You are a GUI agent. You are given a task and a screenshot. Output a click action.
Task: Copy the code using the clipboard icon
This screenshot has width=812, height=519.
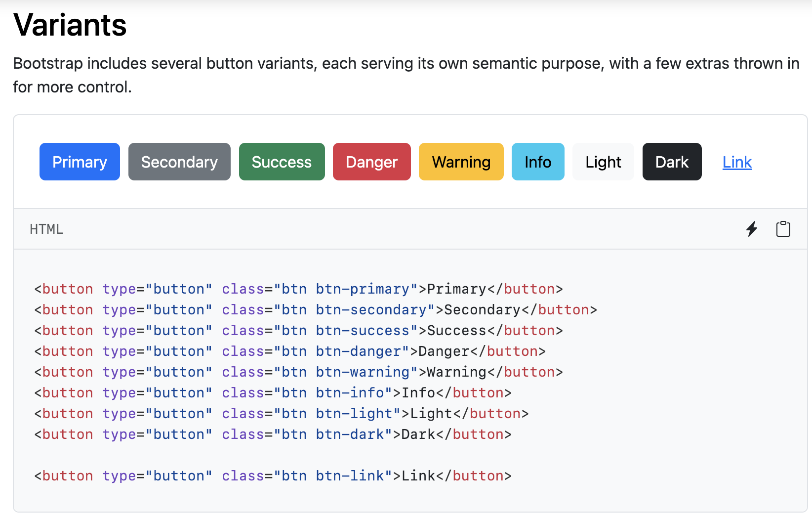coord(783,229)
